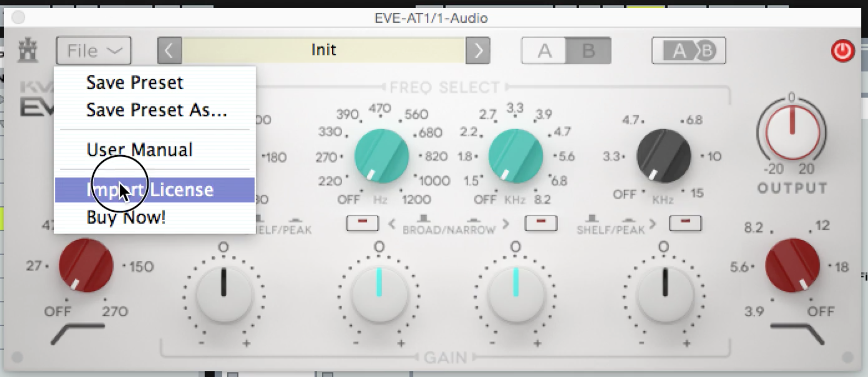Click the red high-pass filter knob
868x377 pixels.
click(86, 266)
